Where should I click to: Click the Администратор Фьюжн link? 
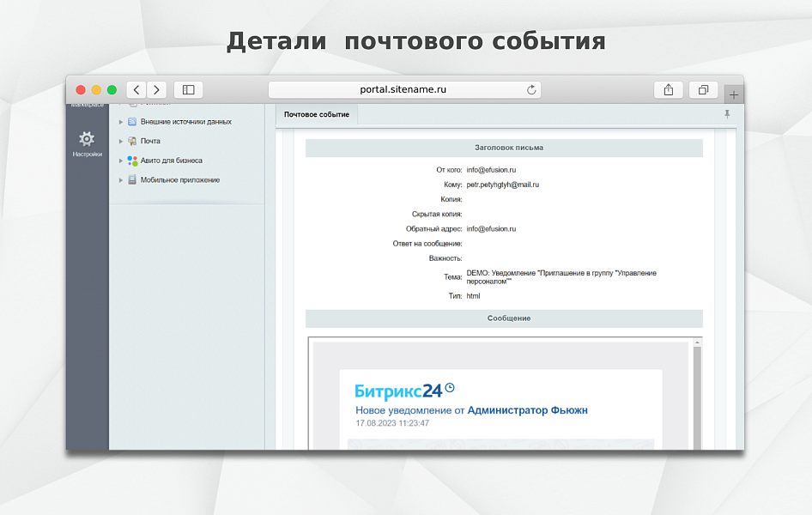coord(527,410)
